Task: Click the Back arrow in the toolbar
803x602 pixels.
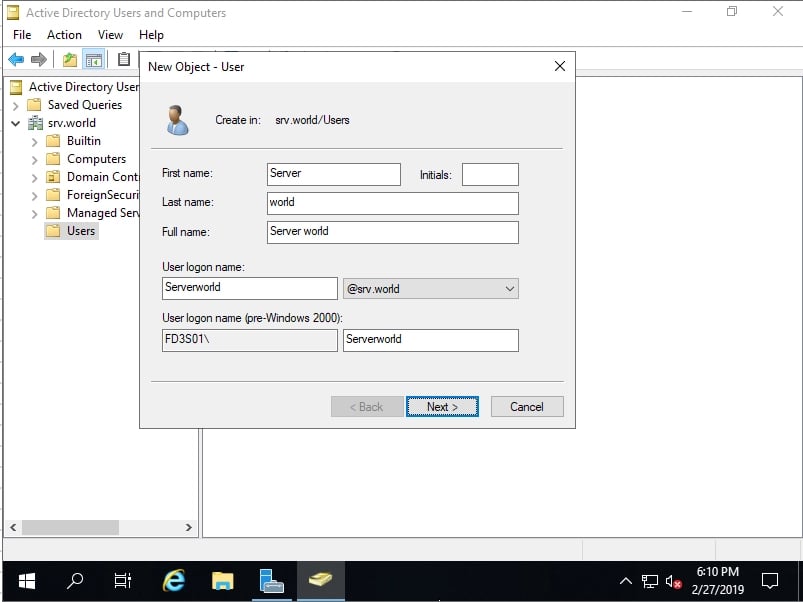Action: 16,60
